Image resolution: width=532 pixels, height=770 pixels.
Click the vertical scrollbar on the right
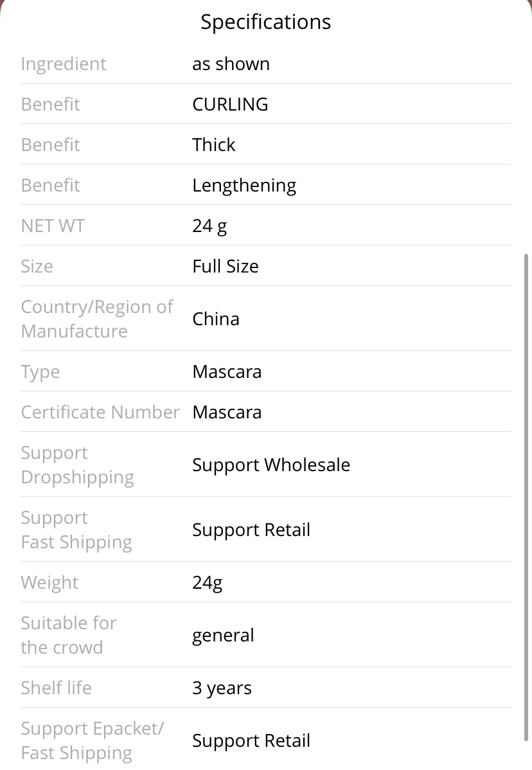pyautogui.click(x=526, y=497)
